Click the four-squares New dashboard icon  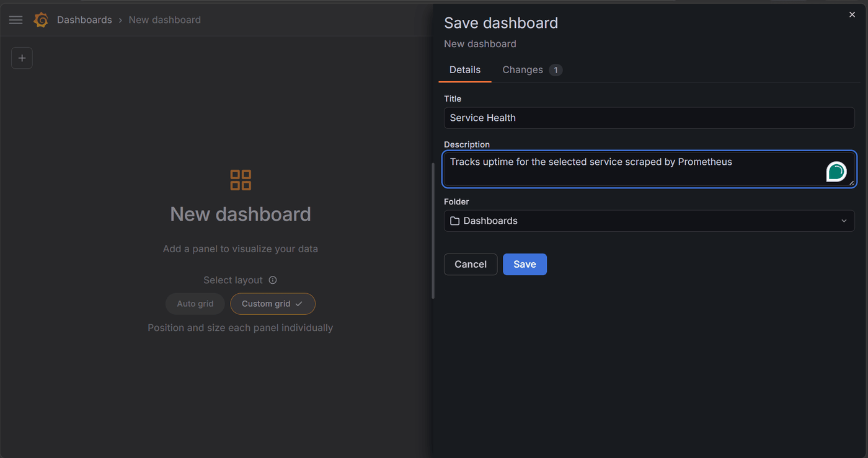coord(241,180)
